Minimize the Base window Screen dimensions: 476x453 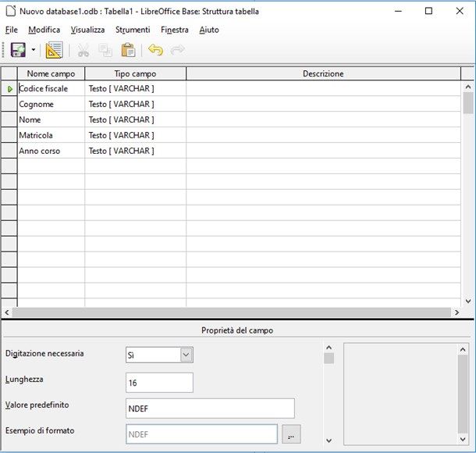pos(398,11)
